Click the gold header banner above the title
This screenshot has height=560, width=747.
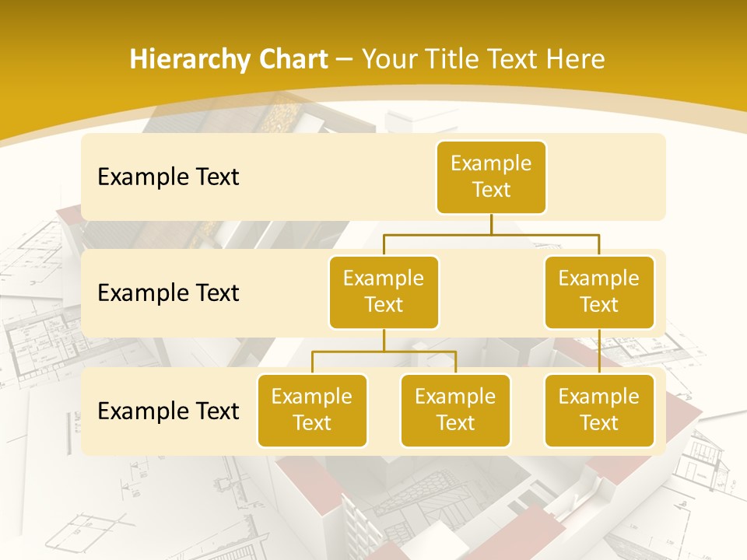pos(373,19)
